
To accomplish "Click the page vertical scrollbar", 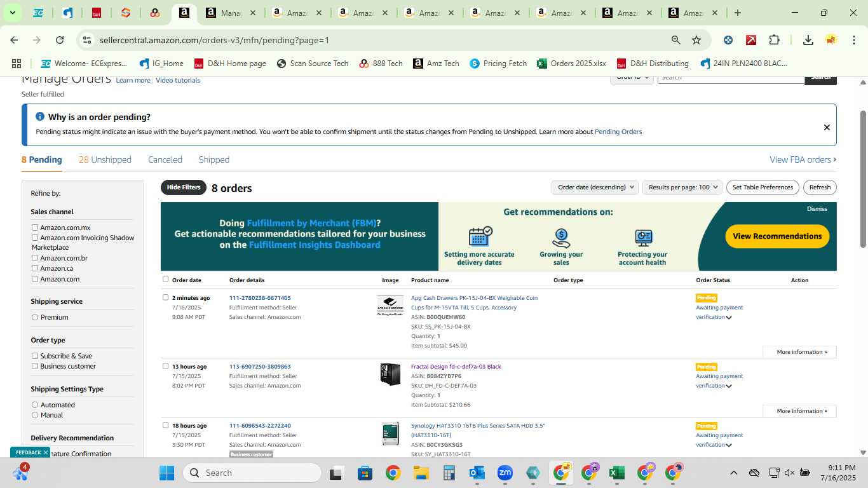I will (x=863, y=179).
